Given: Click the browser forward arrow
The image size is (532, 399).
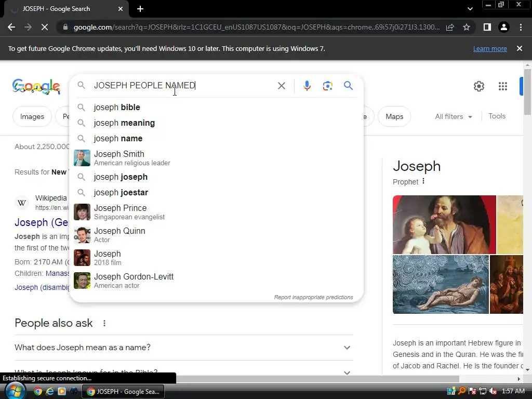Looking at the screenshot, I should [x=28, y=27].
